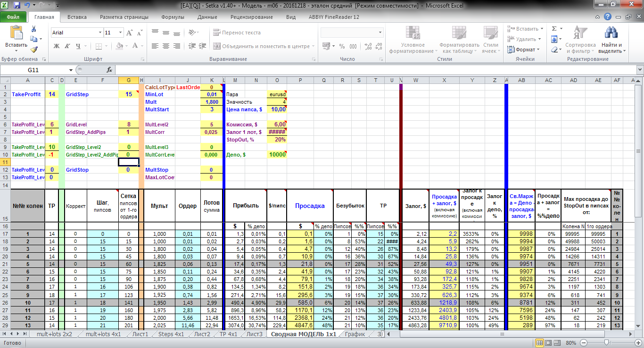Open the Формат cells dropdown
Screen dimensions: 644x348
point(523,50)
